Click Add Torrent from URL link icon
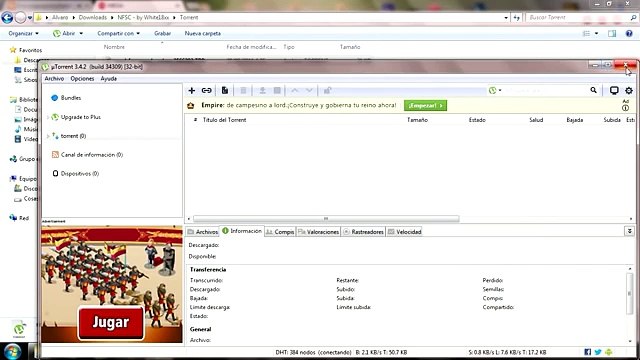 click(x=207, y=90)
